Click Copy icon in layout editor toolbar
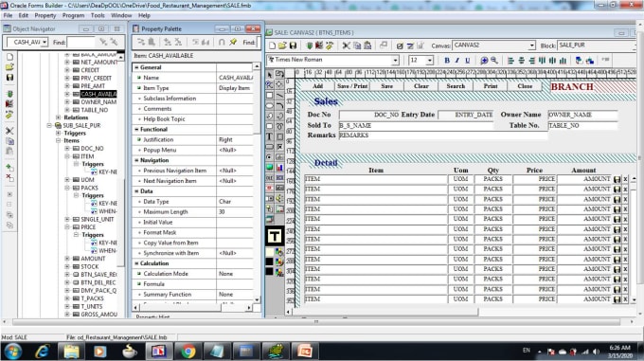644x361 pixels. coord(357,45)
